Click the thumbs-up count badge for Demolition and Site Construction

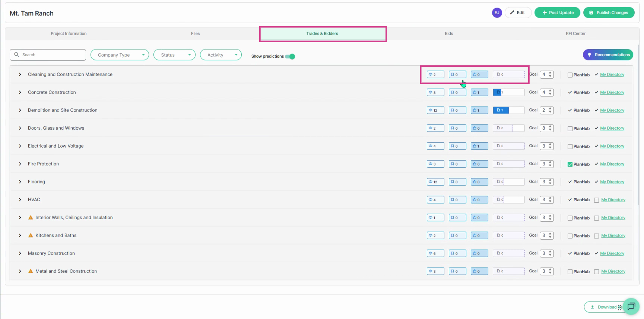tap(479, 110)
